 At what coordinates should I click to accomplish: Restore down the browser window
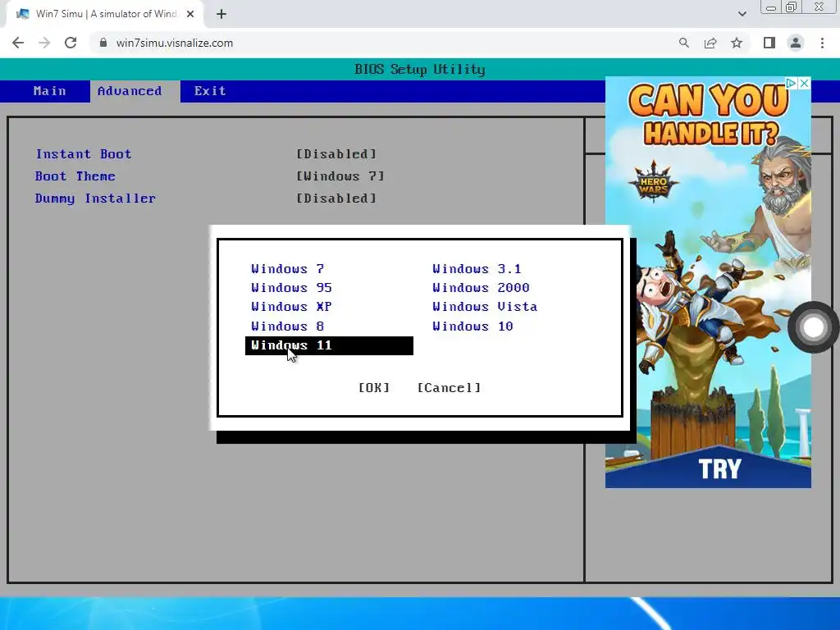791,7
